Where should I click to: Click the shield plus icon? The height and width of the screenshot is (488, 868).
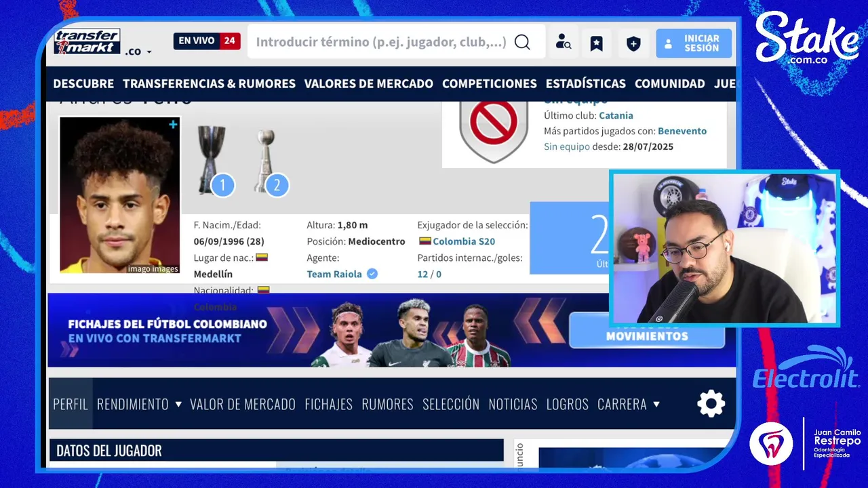click(633, 44)
